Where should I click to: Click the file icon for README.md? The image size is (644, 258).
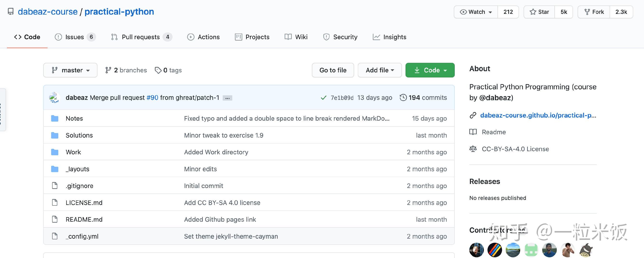[x=54, y=220]
